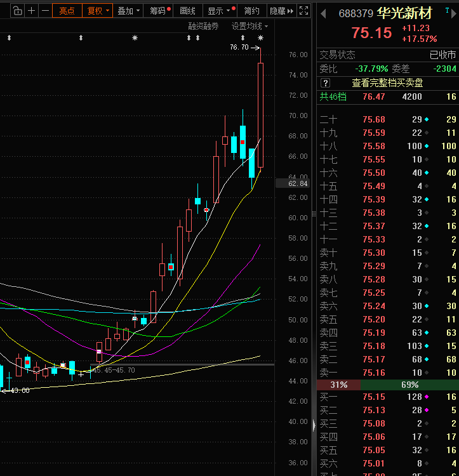Open the 设置均线 dropdown
459x476 pixels.
249,27
